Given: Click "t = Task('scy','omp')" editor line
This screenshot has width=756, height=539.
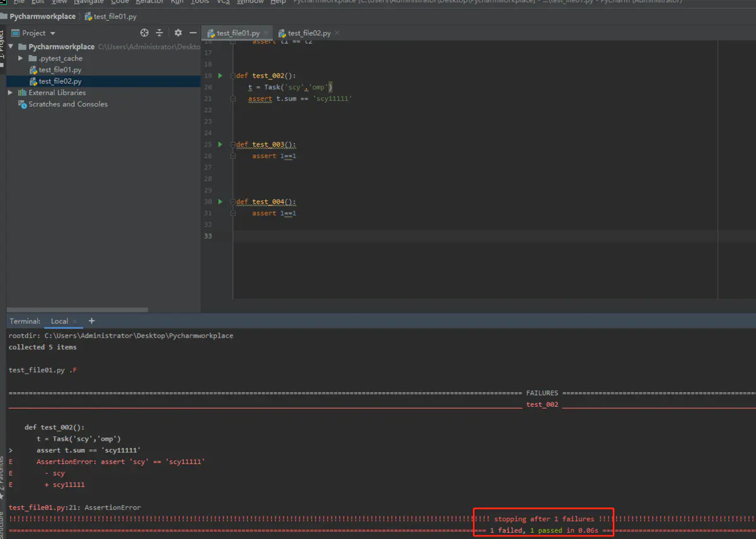Looking at the screenshot, I should (290, 87).
